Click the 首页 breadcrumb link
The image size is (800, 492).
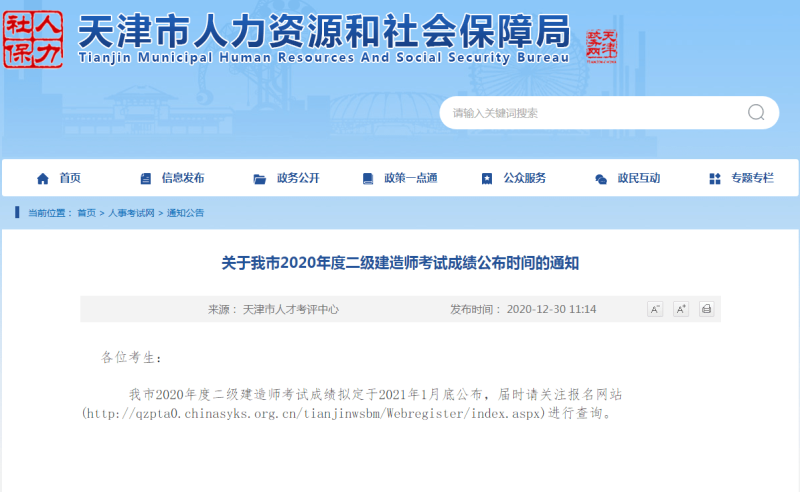tap(87, 213)
